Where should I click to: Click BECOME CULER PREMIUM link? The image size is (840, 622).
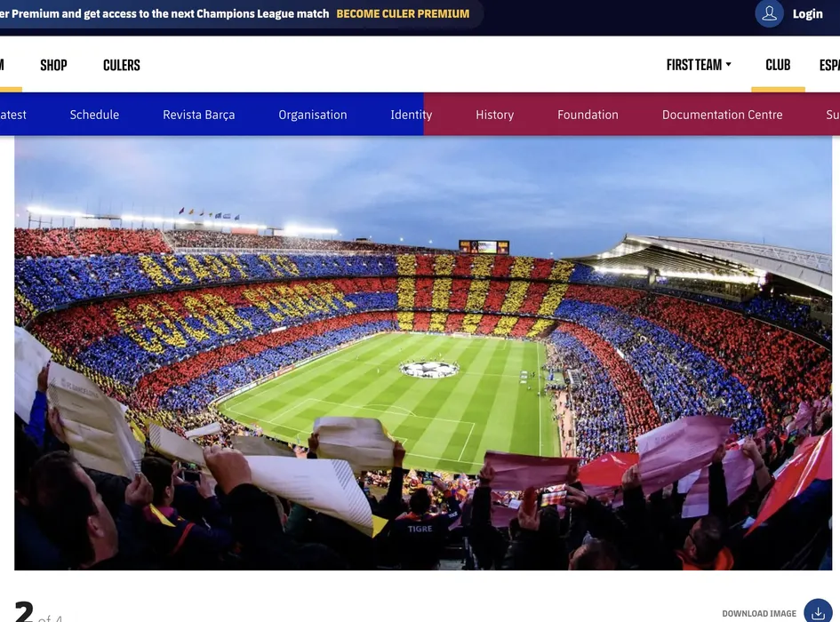tap(403, 14)
